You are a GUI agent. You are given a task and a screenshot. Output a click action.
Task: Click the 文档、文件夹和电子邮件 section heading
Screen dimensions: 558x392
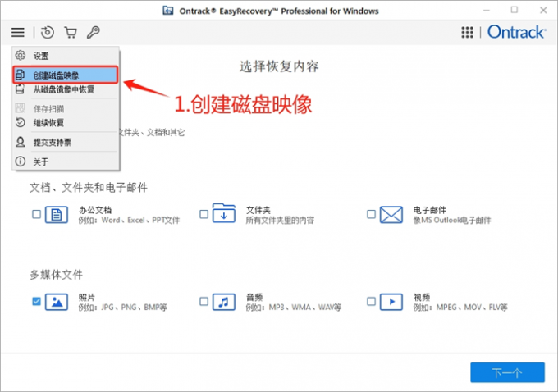(89, 188)
